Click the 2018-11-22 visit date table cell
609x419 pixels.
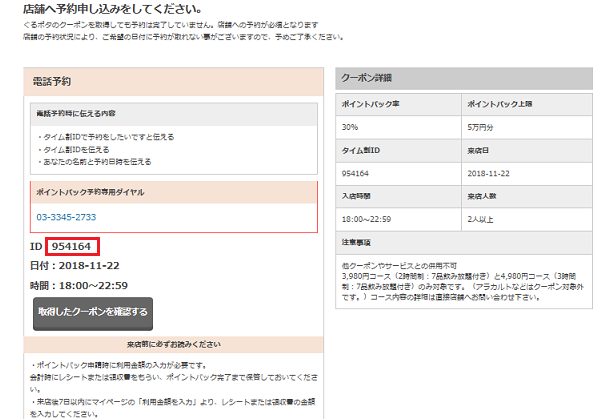tap(527, 174)
